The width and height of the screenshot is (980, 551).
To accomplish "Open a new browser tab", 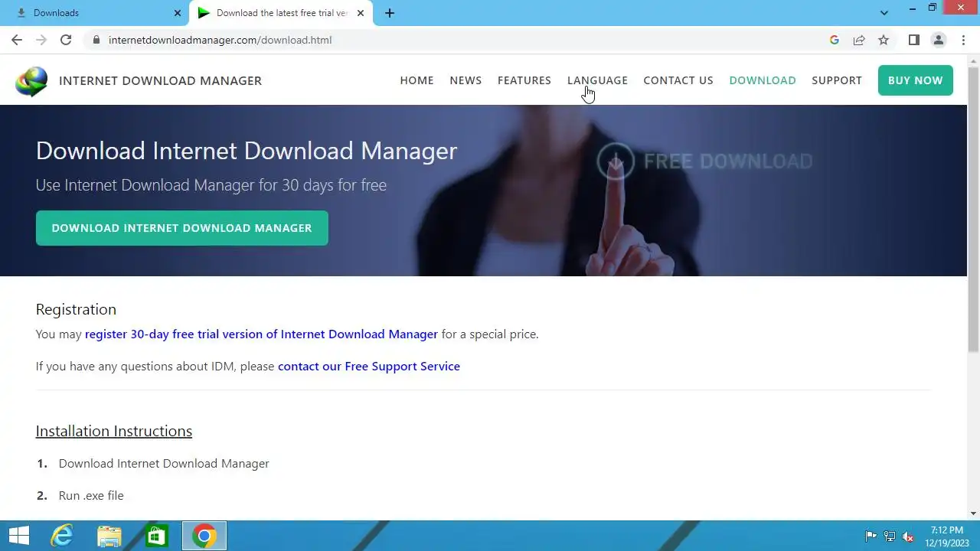I will click(390, 13).
